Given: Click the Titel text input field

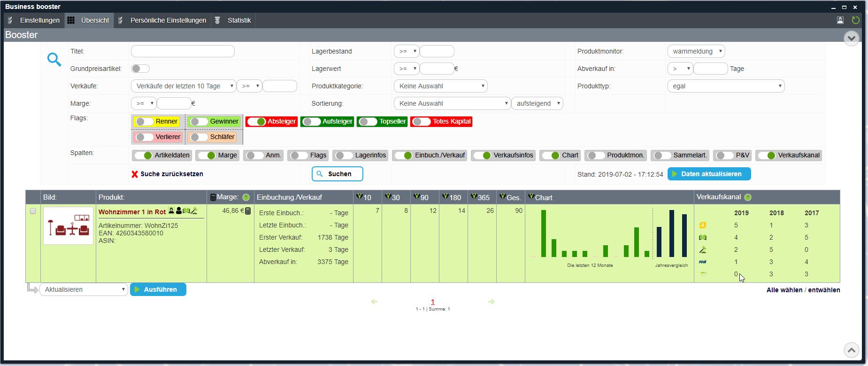Looking at the screenshot, I should [183, 51].
